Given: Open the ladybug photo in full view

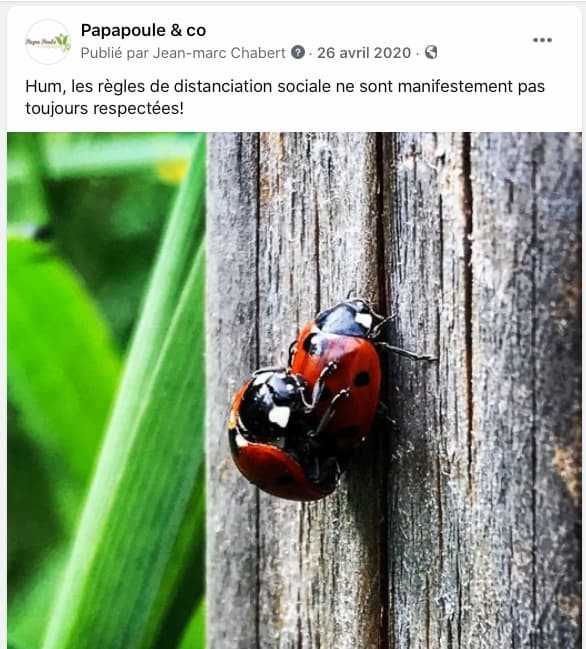Looking at the screenshot, I should point(294,390).
